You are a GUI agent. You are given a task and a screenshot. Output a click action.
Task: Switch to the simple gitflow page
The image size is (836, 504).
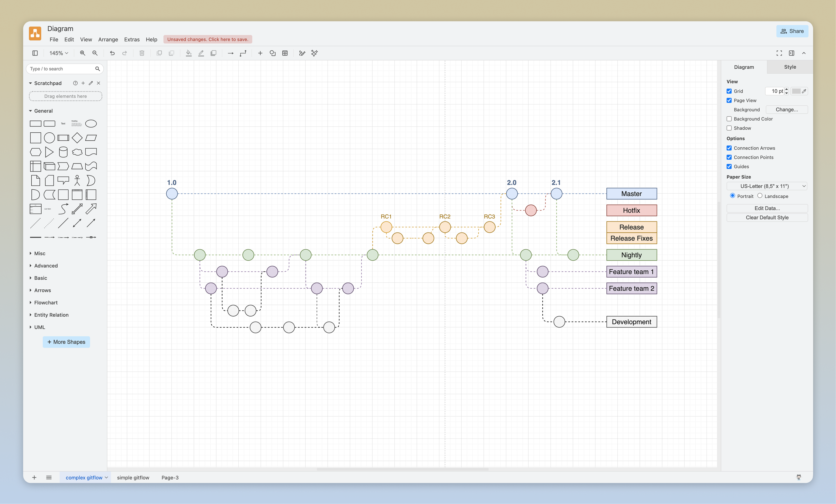(x=133, y=478)
